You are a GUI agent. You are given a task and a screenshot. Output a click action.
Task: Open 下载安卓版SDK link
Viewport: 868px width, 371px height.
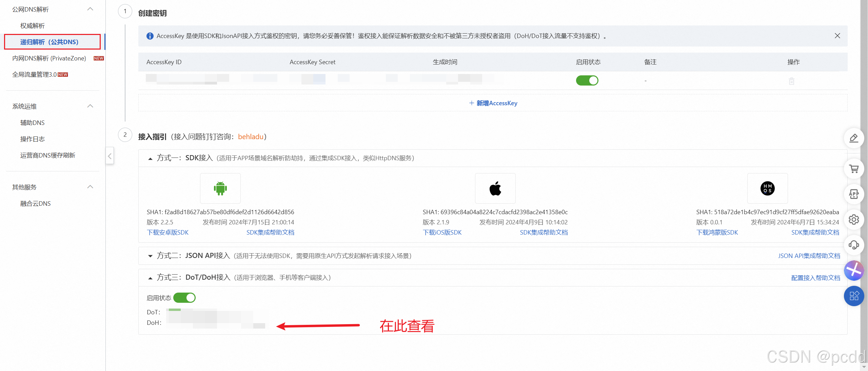coord(167,232)
